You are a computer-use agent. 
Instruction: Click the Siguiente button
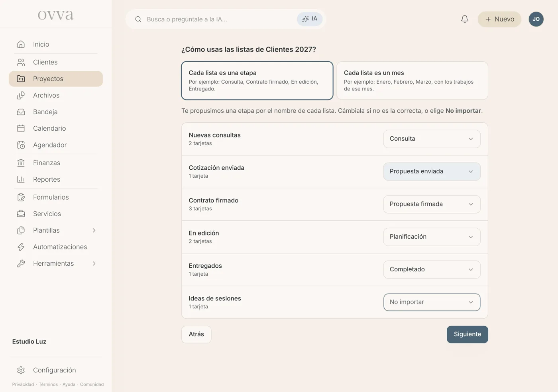[467, 334]
